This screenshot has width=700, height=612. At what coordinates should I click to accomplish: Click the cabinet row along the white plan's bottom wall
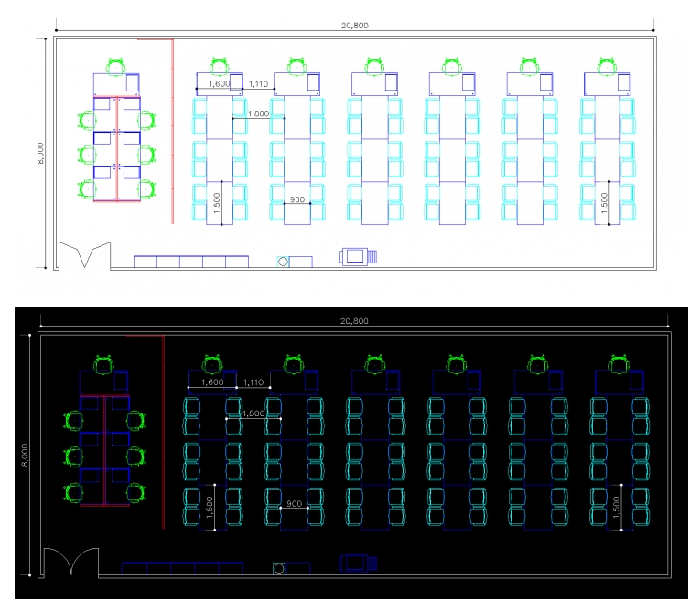point(191,262)
